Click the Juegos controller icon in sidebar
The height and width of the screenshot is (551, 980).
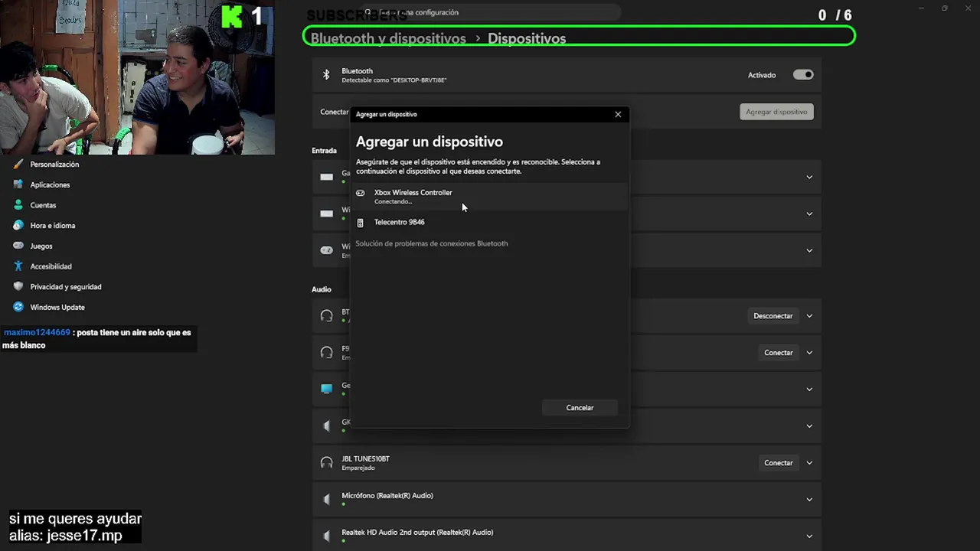18,246
